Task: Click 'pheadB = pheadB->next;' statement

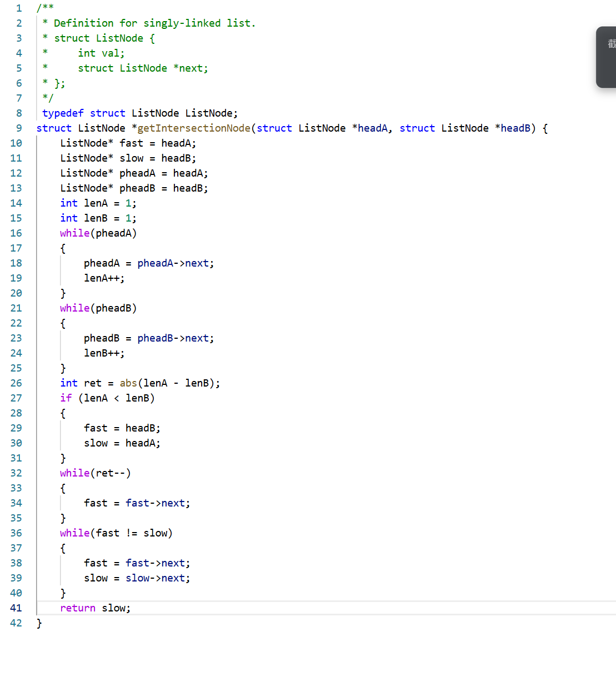Action: point(149,338)
